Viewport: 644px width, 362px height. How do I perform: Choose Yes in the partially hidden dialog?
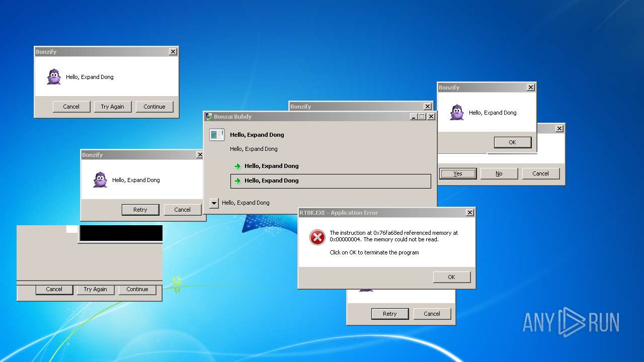(458, 173)
